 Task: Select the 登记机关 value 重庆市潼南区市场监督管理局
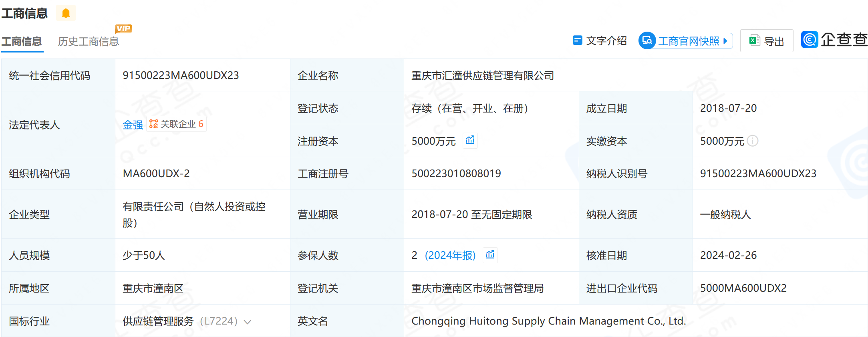477,289
